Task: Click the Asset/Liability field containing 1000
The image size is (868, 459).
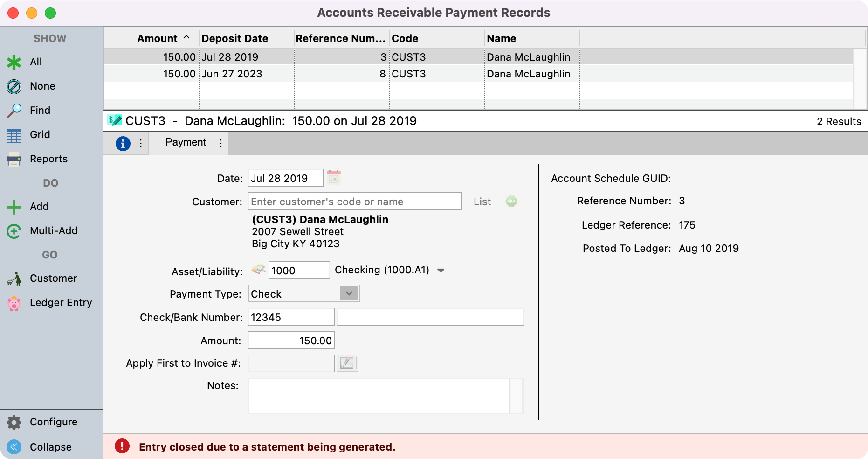Action: pos(299,270)
